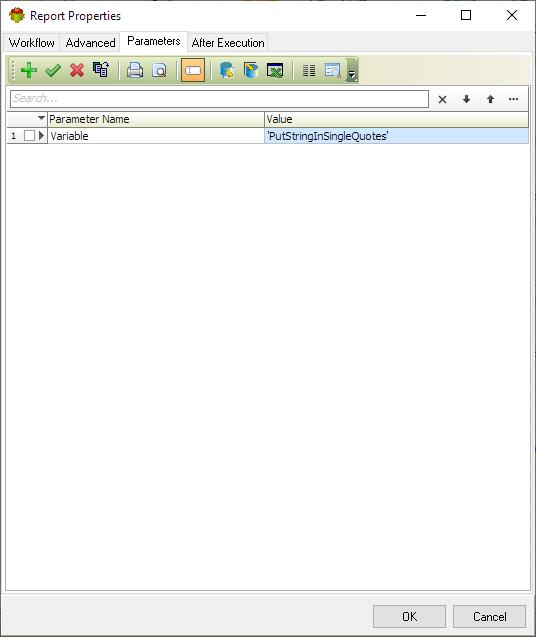Viewport: 536px width, 637px height.
Task: Find previous match with the up arrow
Action: (490, 99)
